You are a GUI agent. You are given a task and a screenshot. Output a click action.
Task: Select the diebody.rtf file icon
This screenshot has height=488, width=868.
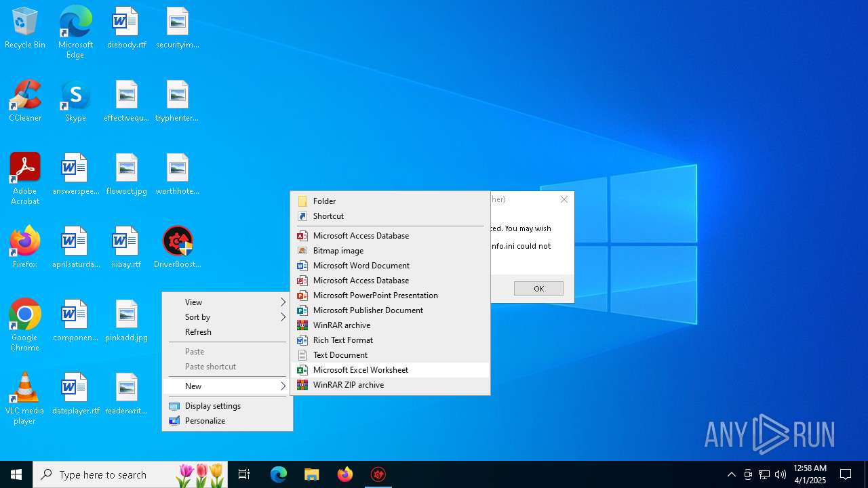point(126,28)
